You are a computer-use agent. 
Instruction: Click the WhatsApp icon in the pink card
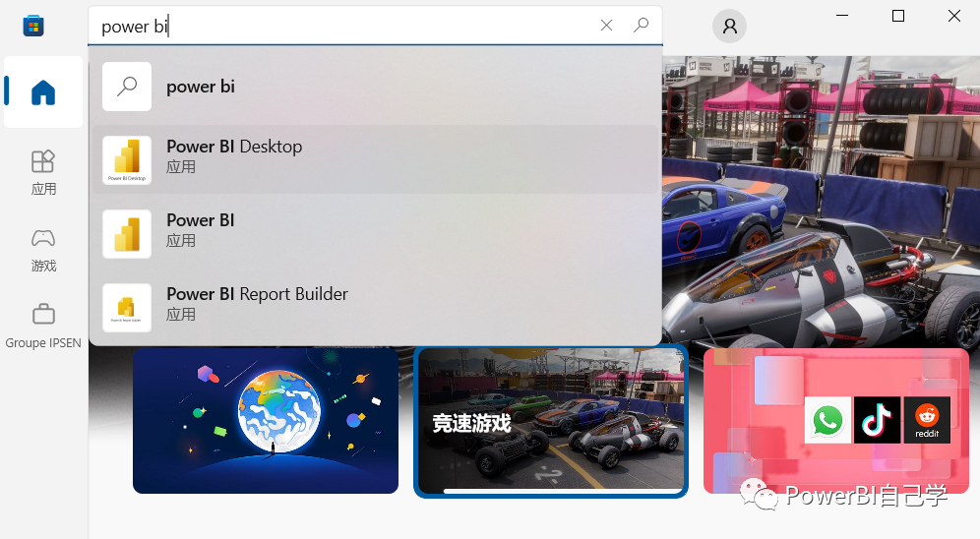tap(827, 420)
